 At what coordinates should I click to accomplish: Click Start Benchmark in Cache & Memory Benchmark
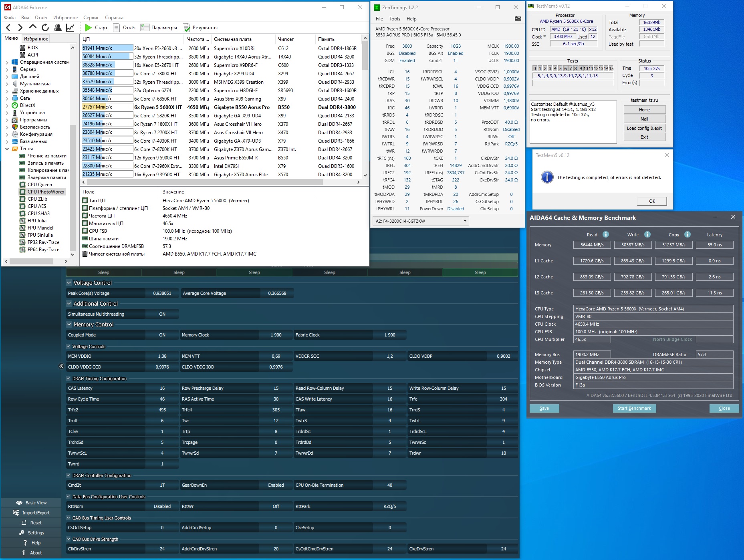click(634, 408)
